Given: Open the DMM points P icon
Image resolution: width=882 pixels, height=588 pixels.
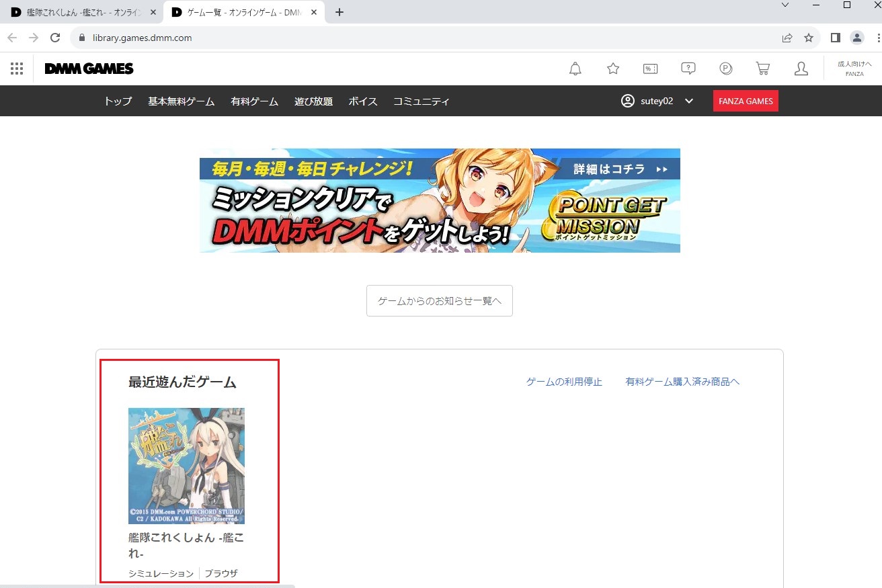Looking at the screenshot, I should pos(725,69).
